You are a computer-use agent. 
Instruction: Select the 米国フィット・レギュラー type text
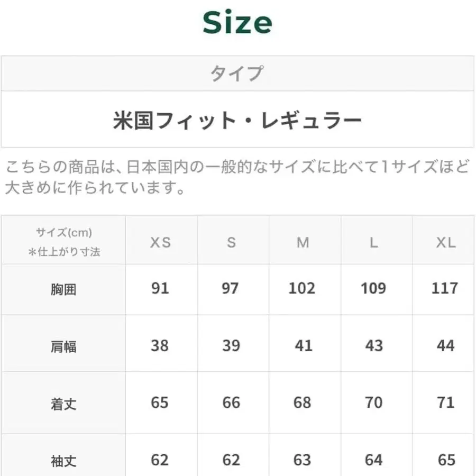tap(237, 121)
